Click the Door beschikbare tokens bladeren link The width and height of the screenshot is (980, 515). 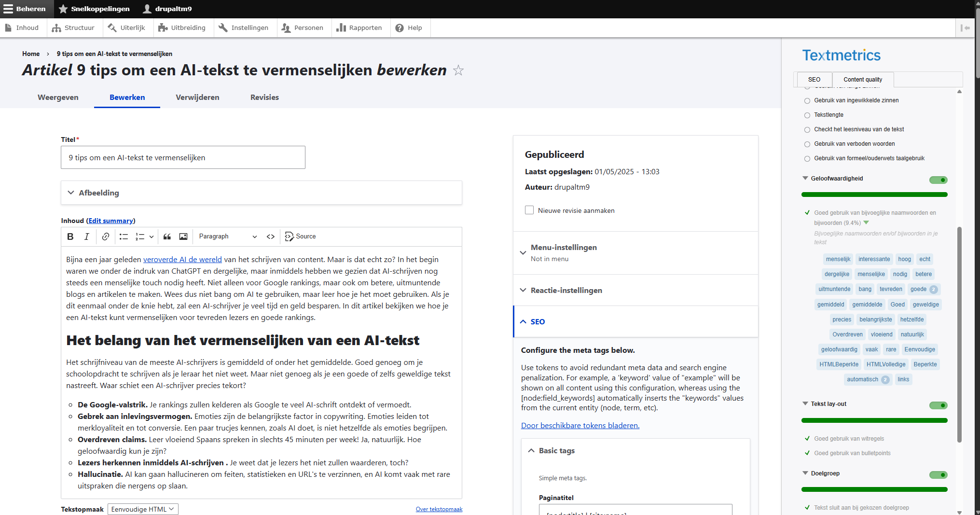click(580, 426)
